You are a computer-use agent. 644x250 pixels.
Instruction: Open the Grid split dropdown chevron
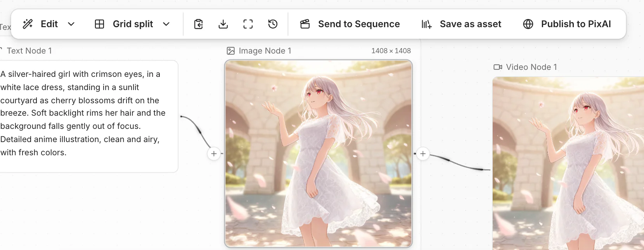pos(166,24)
